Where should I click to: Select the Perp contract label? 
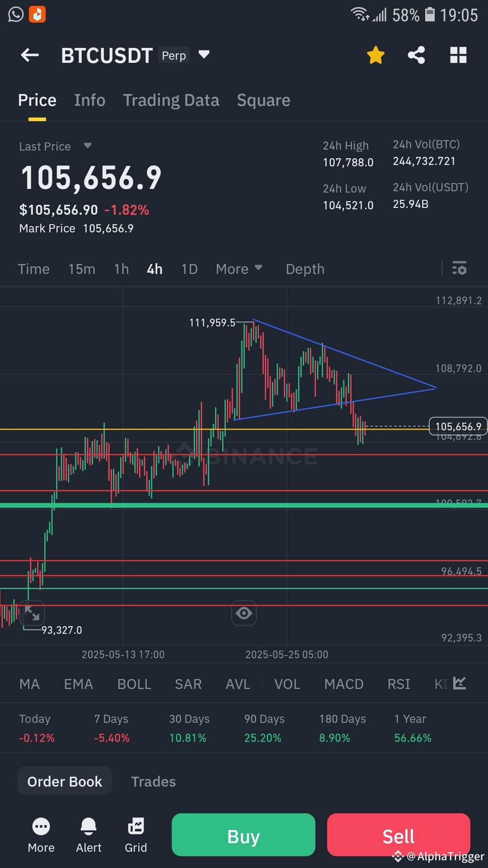174,56
